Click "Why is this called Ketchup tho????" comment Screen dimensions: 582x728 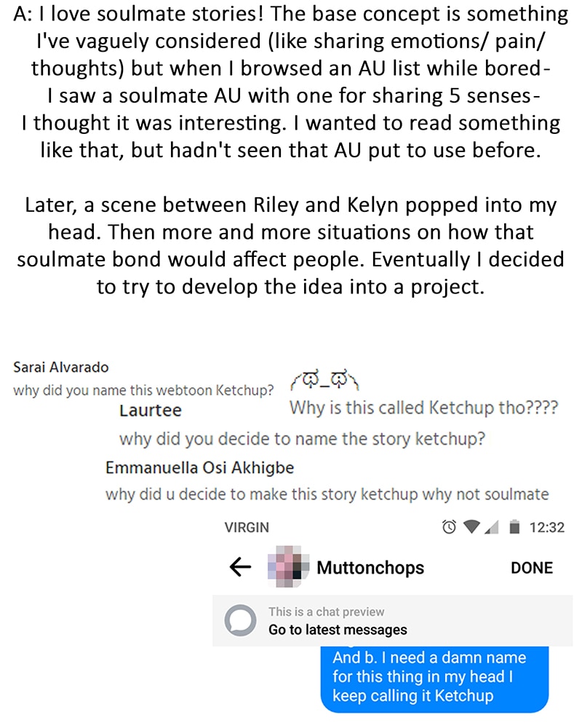(423, 408)
